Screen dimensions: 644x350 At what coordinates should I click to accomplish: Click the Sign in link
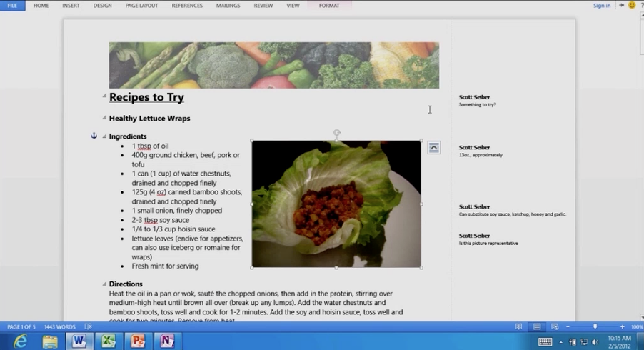click(602, 6)
